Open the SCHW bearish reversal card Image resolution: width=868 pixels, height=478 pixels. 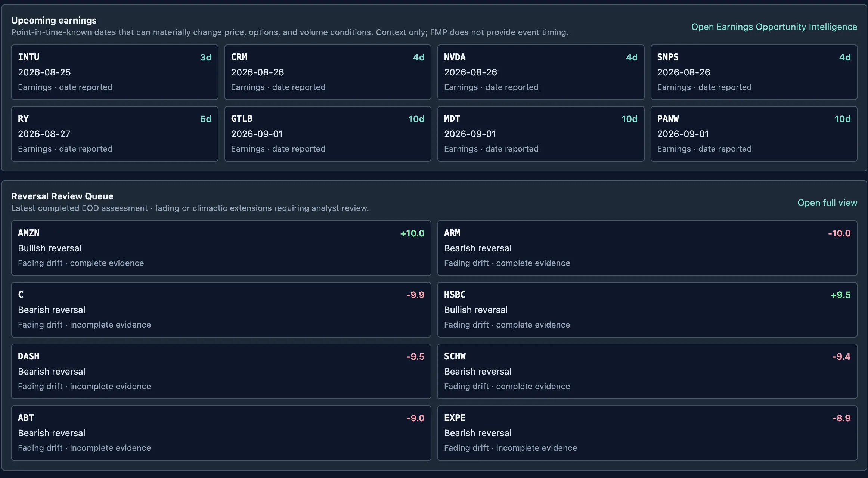(x=647, y=371)
